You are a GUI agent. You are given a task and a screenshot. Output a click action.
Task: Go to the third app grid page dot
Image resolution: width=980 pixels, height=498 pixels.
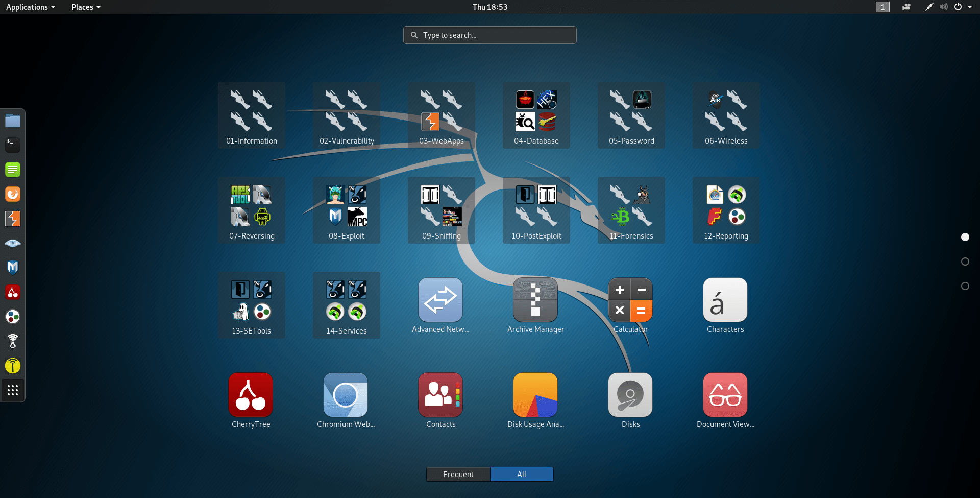click(x=965, y=286)
